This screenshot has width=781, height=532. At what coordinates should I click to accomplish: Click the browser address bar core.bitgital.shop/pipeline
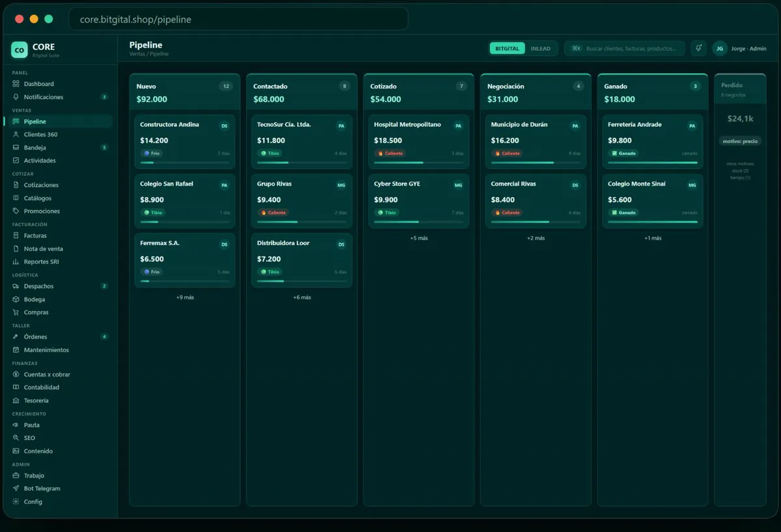coord(238,19)
